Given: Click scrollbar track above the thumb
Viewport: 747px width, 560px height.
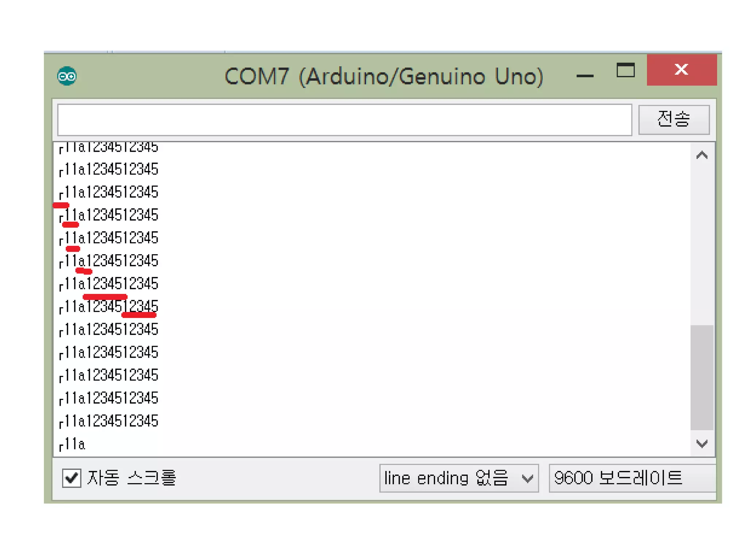Looking at the screenshot, I should pyautogui.click(x=701, y=241).
